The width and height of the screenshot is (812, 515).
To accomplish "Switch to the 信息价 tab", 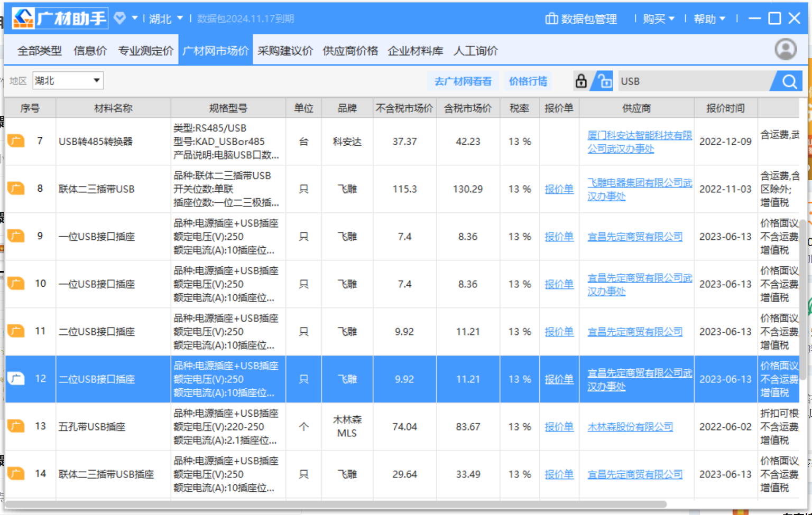I will [x=90, y=51].
